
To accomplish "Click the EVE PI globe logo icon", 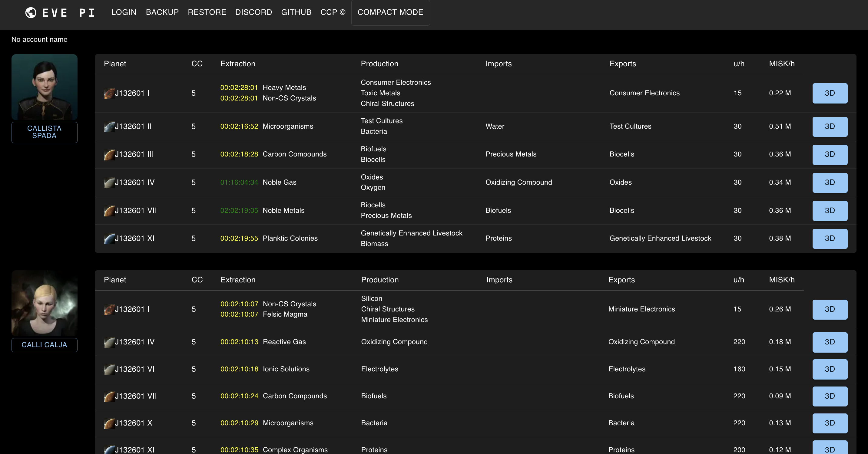I will [x=31, y=12].
